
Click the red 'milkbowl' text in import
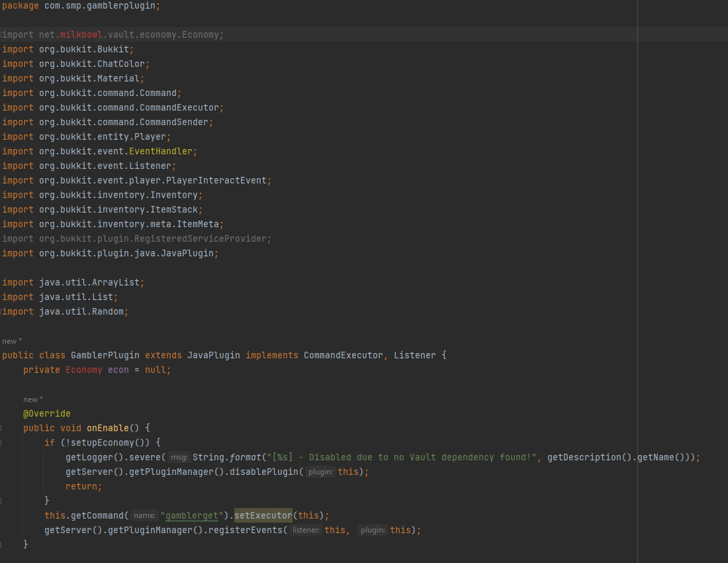(x=81, y=35)
